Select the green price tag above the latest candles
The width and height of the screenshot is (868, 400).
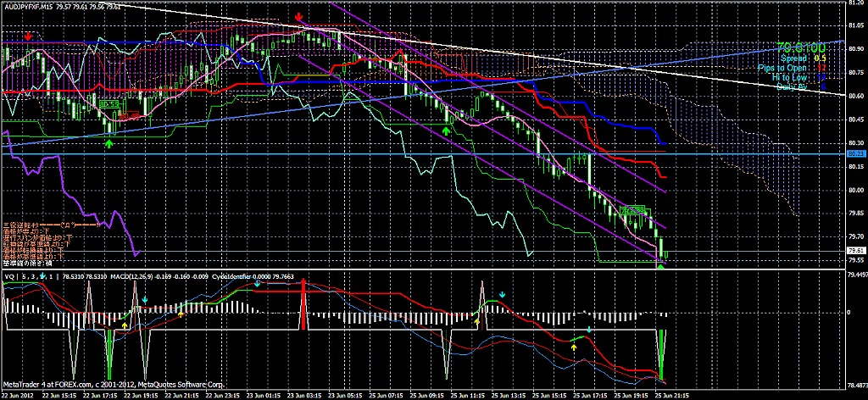tap(634, 210)
